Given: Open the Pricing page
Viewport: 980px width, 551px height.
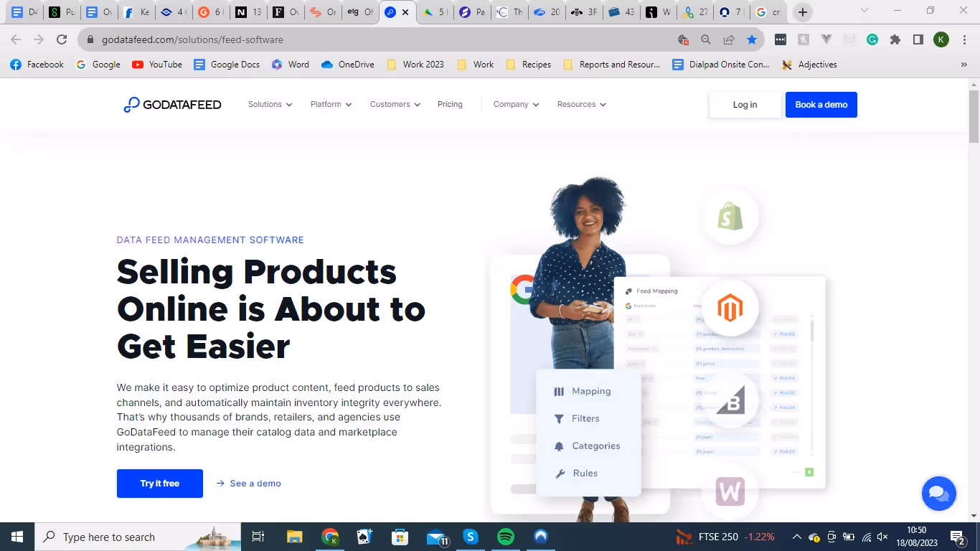Looking at the screenshot, I should tap(450, 105).
